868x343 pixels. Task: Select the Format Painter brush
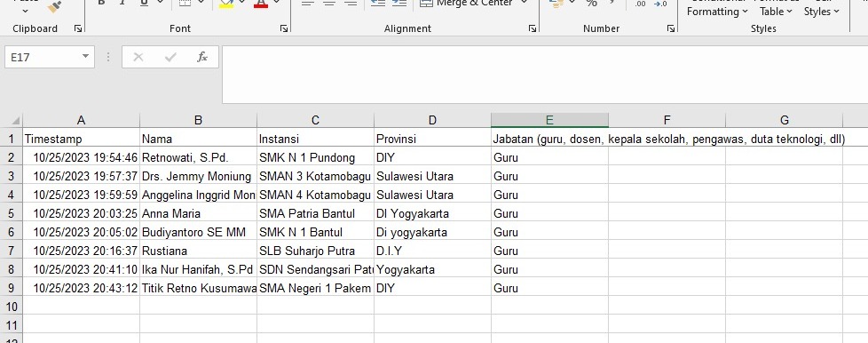54,6
